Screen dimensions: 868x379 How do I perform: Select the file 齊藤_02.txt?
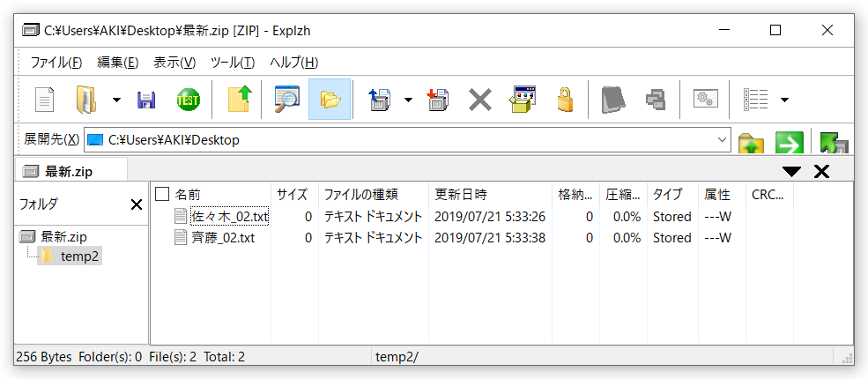coord(223,238)
